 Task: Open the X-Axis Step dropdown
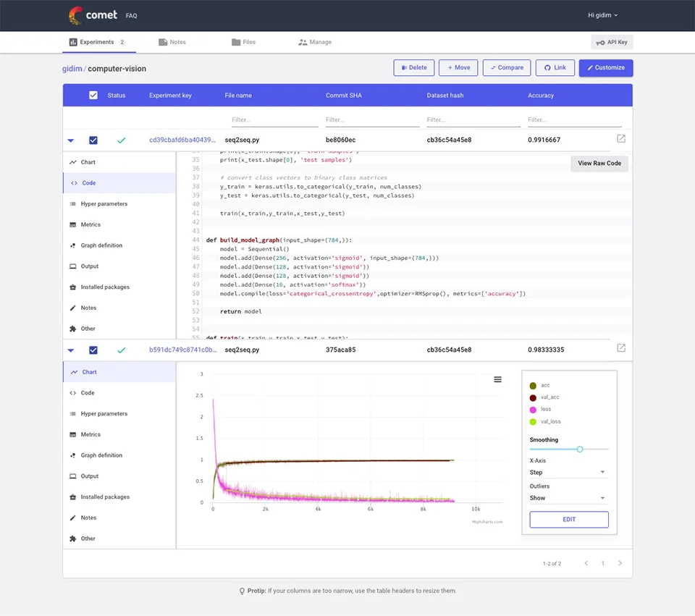tap(569, 472)
